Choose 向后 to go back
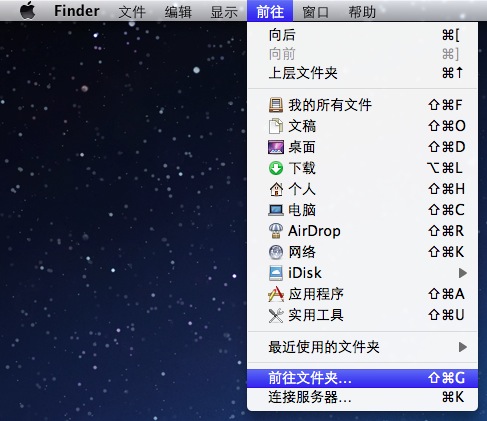The width and height of the screenshot is (487, 421). 362,35
